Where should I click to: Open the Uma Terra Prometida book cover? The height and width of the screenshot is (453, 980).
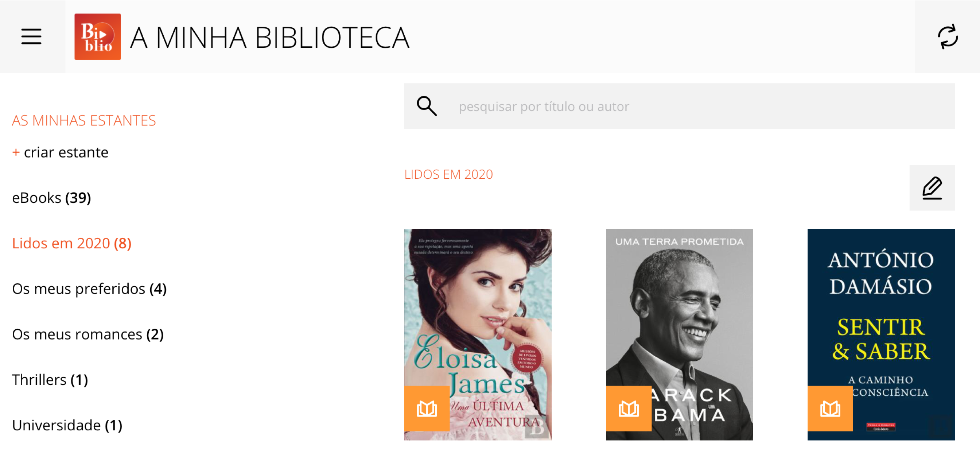[679, 334]
